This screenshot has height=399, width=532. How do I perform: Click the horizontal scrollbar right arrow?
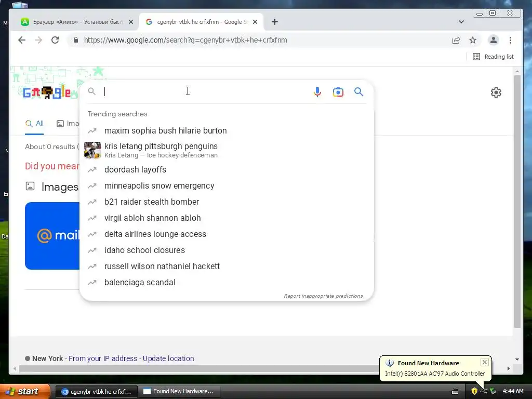point(508,368)
